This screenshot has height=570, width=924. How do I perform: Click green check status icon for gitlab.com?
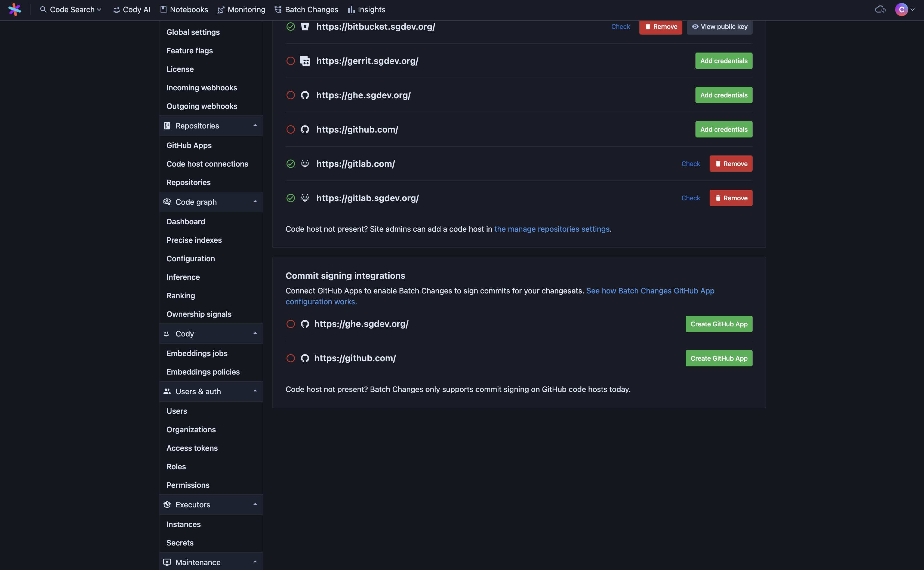point(291,164)
